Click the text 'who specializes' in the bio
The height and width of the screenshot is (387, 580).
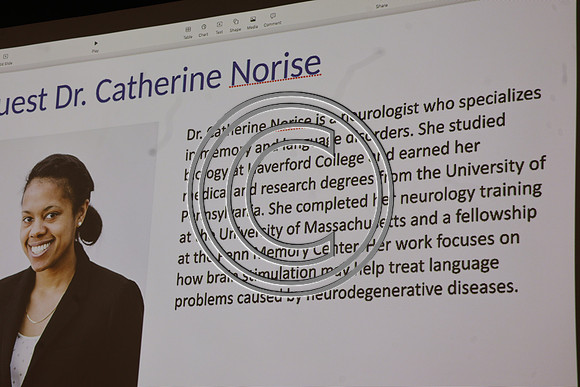483,100
